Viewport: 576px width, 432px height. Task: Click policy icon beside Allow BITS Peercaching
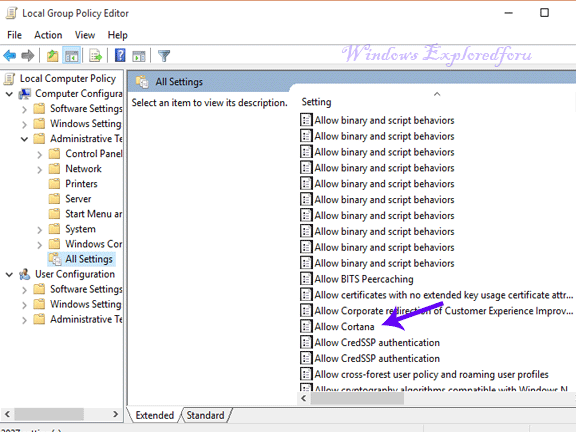[x=306, y=279]
